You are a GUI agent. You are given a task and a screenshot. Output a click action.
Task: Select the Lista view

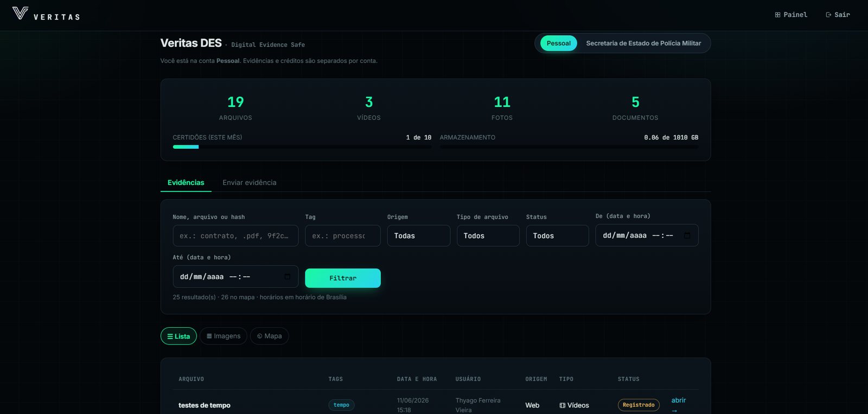click(x=178, y=336)
